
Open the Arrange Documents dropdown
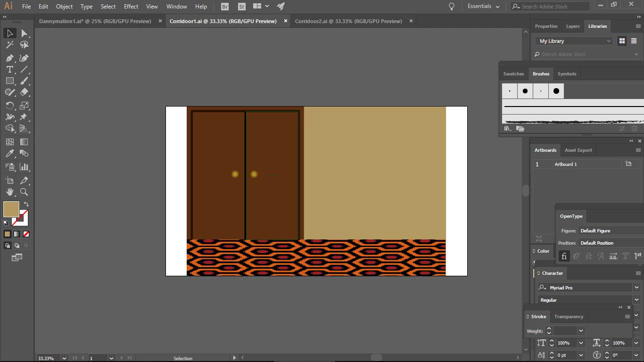(261, 7)
